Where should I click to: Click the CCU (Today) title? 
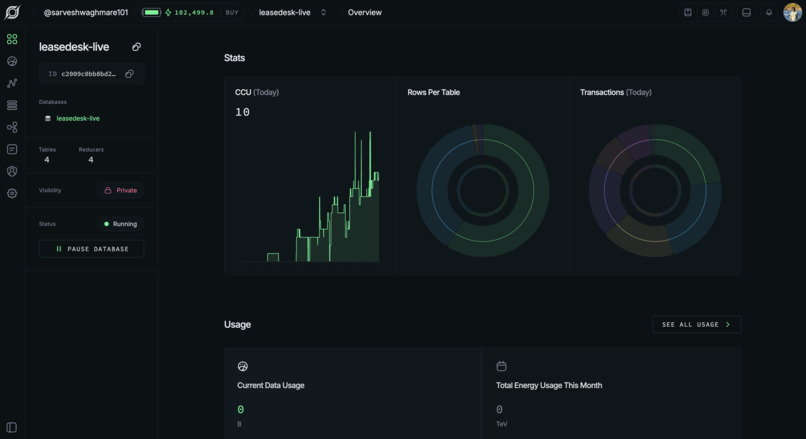pyautogui.click(x=257, y=93)
